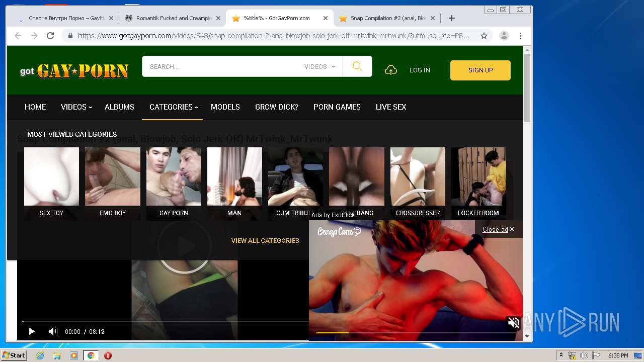Click the LOG IN link

coord(420,70)
